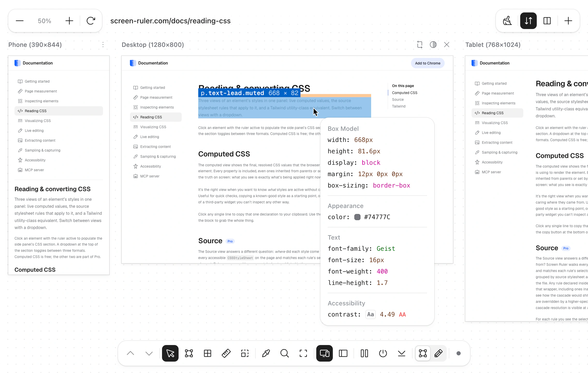Zoom out with the minus button
588x373 pixels.
tap(20, 21)
